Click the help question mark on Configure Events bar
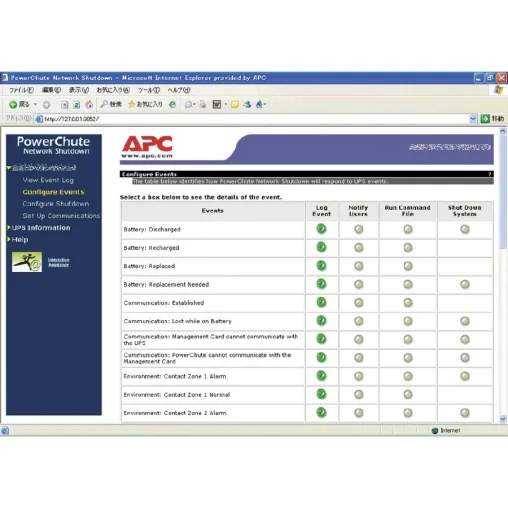Screen dimensions: 508x508 coord(490,174)
